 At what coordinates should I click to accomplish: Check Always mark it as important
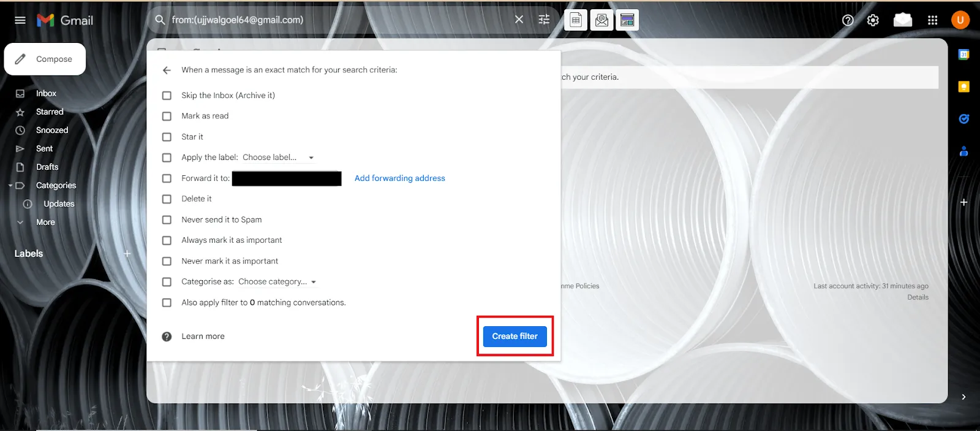tap(167, 240)
